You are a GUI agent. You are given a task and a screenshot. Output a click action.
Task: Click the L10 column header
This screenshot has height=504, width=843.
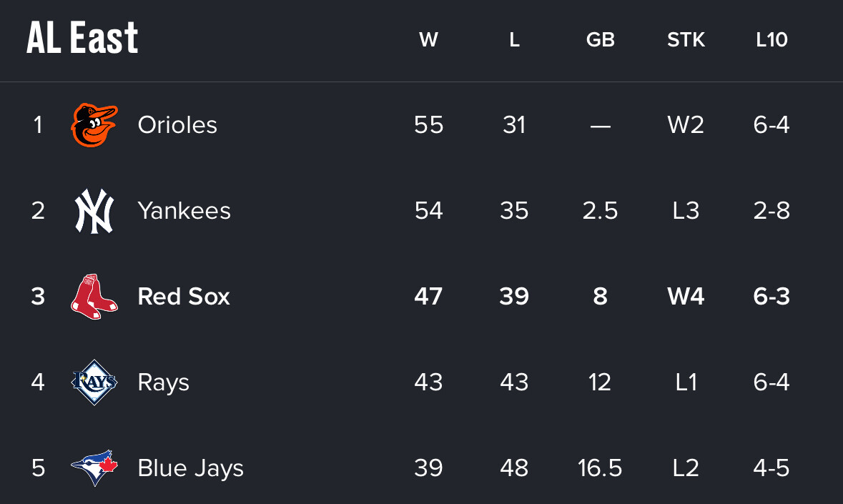pos(771,40)
